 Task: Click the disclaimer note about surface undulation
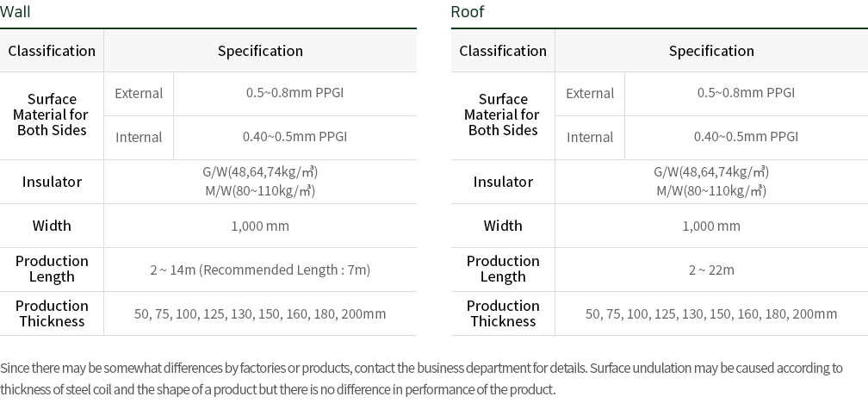click(x=422, y=379)
